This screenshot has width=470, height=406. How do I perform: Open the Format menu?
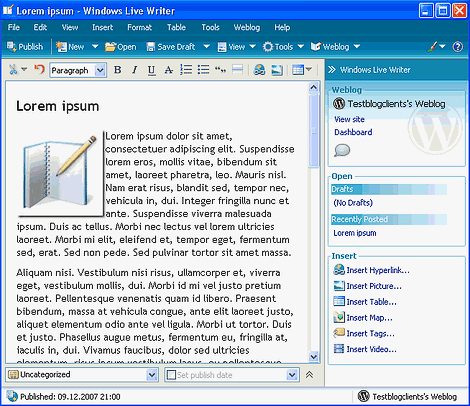pyautogui.click(x=139, y=27)
